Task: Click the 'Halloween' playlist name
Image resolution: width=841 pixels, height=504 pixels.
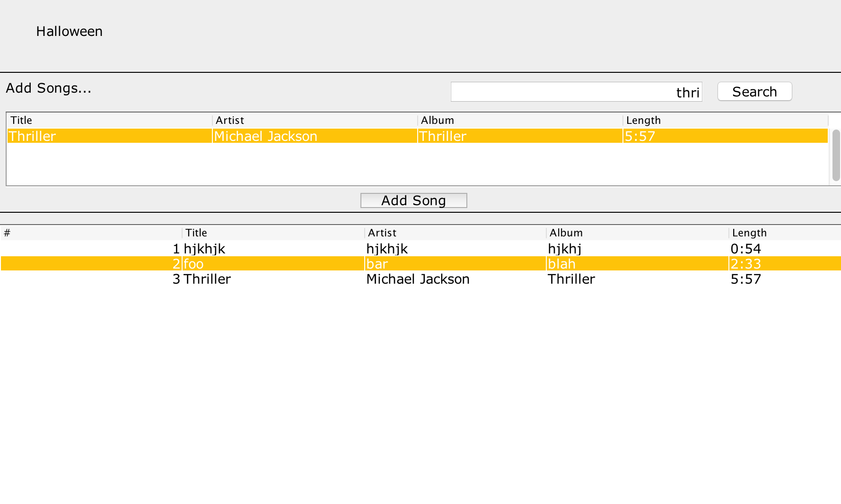Action: tap(70, 31)
